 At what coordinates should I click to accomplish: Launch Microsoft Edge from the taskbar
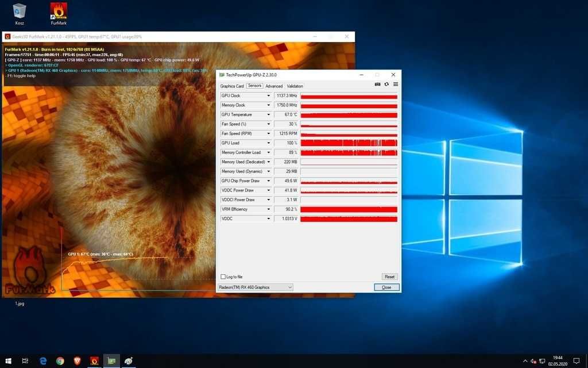[x=43, y=361]
